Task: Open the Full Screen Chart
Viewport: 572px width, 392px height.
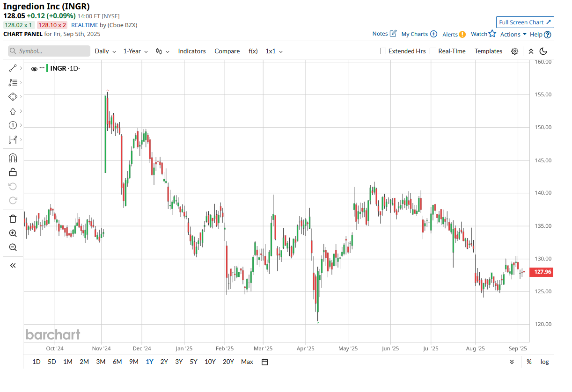Action: coord(525,22)
